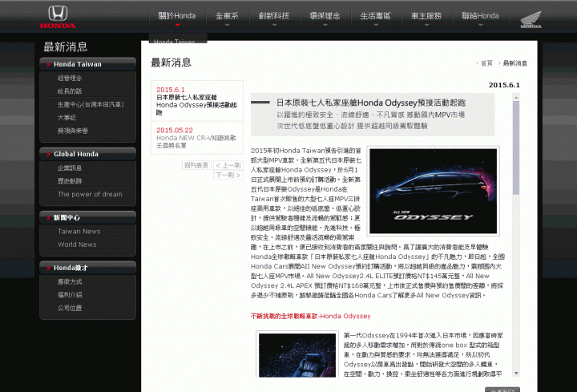Open 福利介紹 under Honda徵才
577x392 pixels.
tap(70, 295)
